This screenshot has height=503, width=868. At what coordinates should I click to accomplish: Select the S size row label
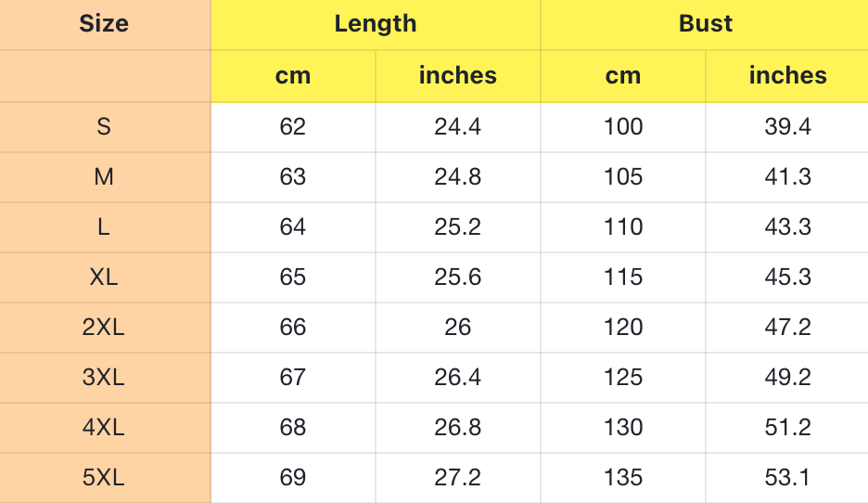click(104, 127)
